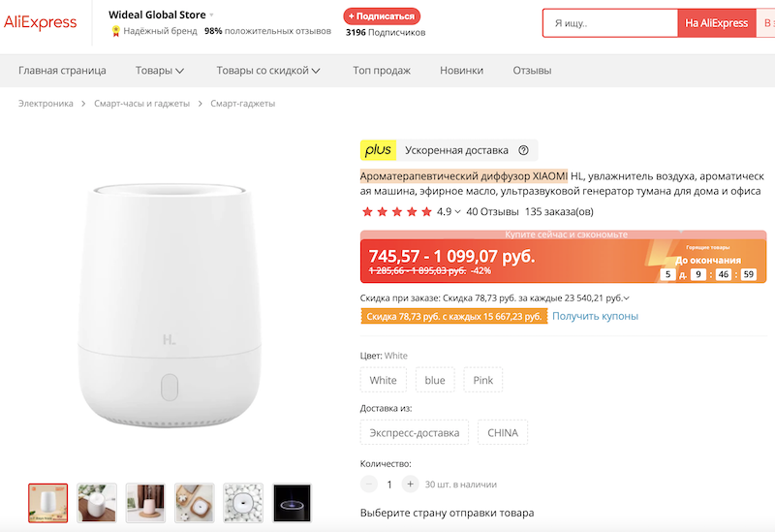Expand the rating 4.9 chevron
Viewport: 775px width, 532px height.
tap(457, 212)
